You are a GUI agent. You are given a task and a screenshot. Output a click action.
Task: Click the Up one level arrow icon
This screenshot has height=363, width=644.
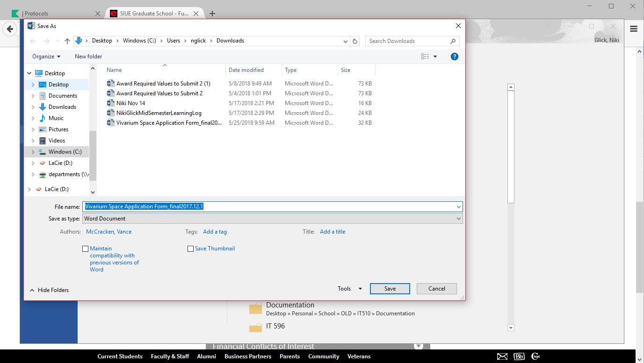pyautogui.click(x=67, y=41)
